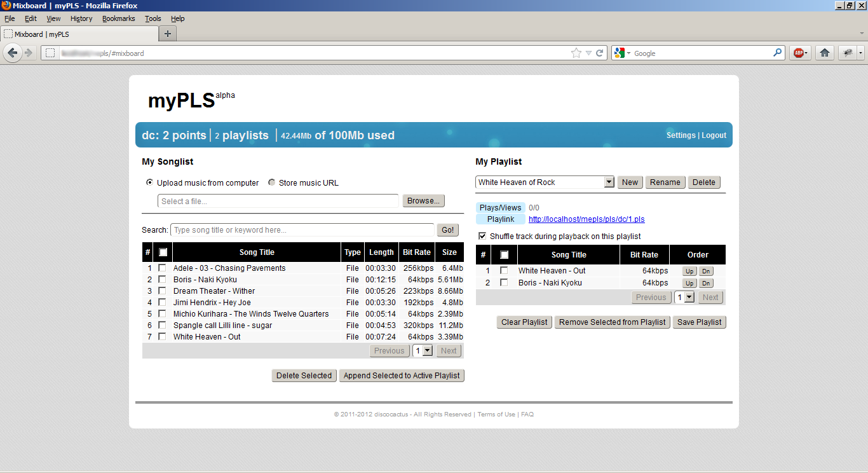868x473 pixels.
Task: Open the songlist page number dropdown
Action: point(423,350)
